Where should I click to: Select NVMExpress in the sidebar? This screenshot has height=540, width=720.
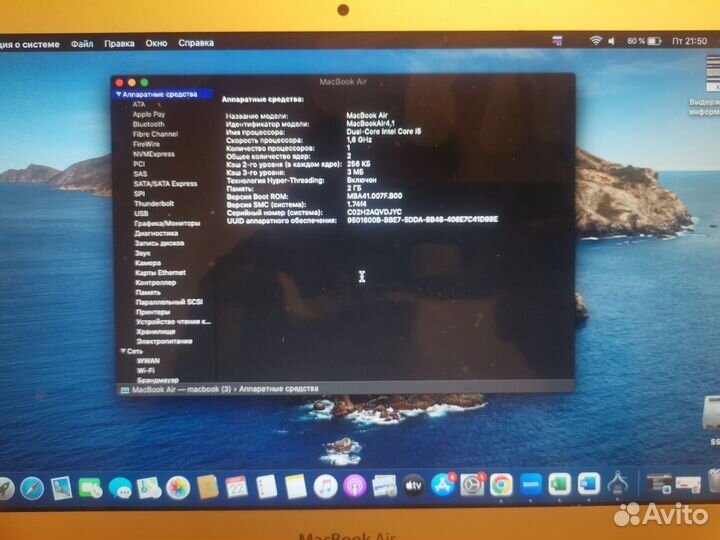[154, 154]
